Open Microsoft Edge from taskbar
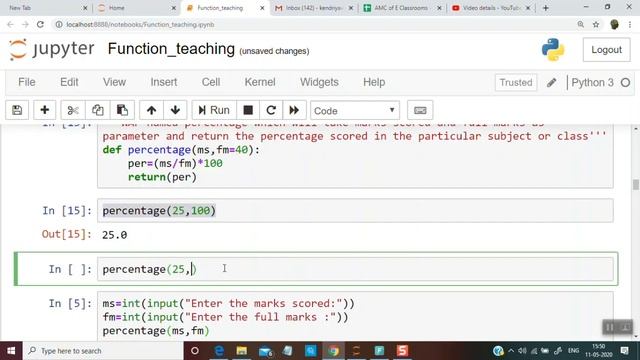 click(x=219, y=351)
